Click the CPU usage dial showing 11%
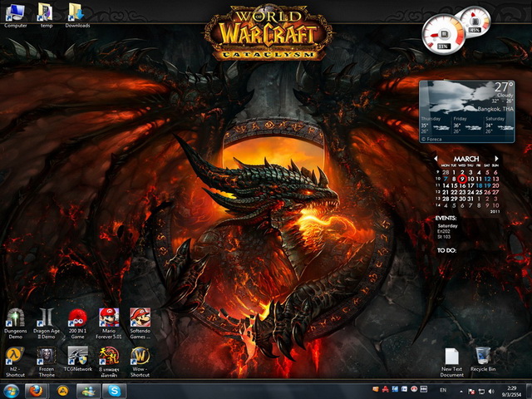Viewport: 532px width, 399px height. (443, 35)
